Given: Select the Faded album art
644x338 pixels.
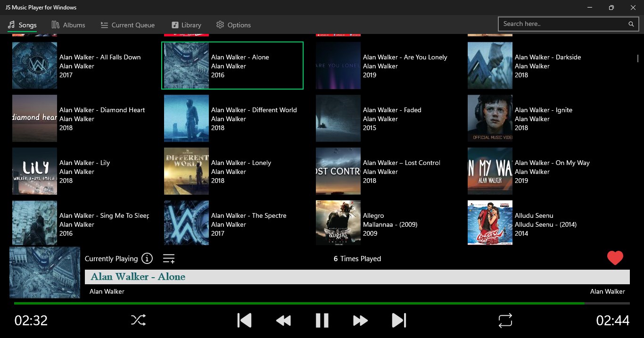Looking at the screenshot, I should [338, 118].
